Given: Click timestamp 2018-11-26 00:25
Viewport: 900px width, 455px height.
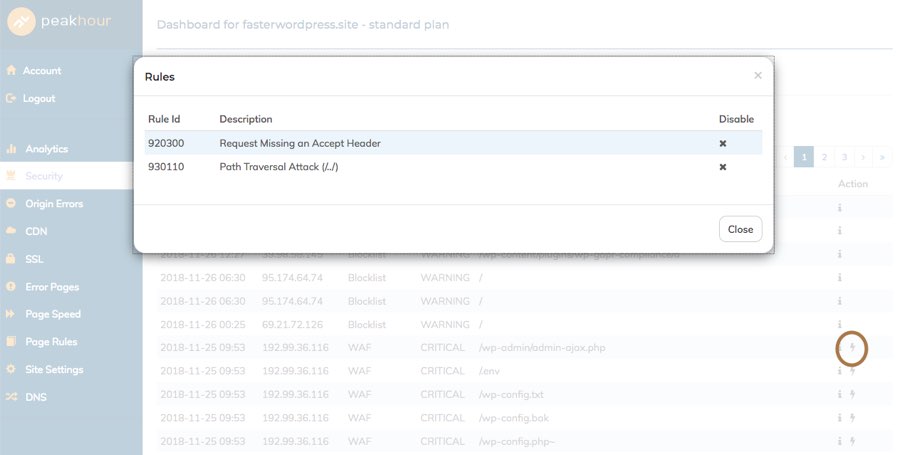Looking at the screenshot, I should [x=203, y=325].
